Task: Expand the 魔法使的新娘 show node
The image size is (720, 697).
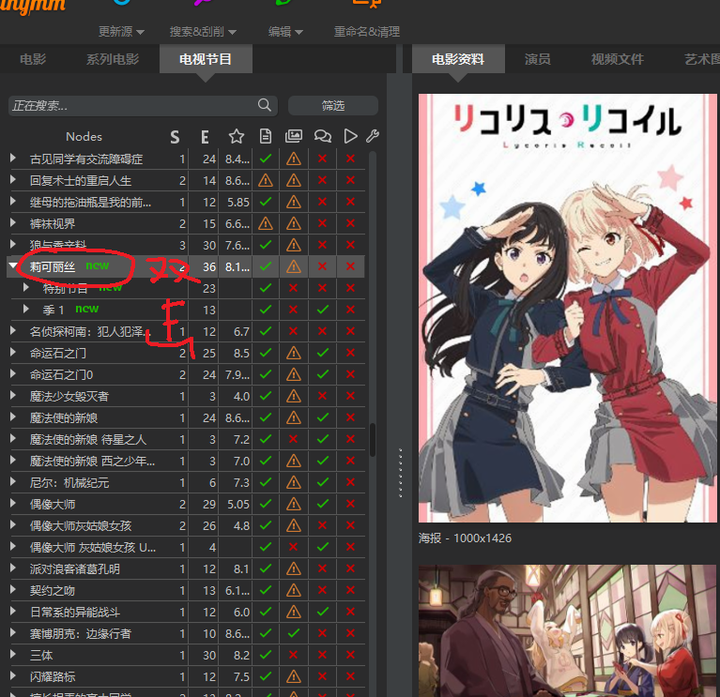Action: (x=13, y=417)
